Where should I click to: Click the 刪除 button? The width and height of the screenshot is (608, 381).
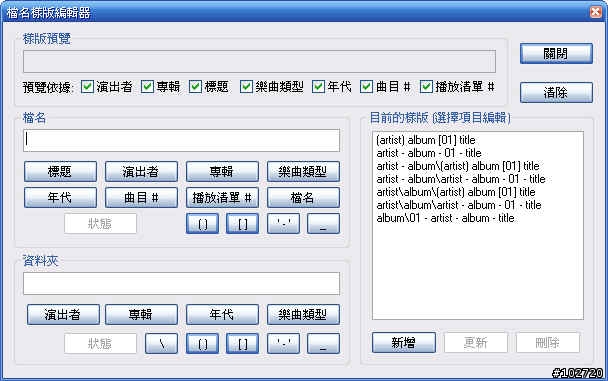(x=548, y=343)
